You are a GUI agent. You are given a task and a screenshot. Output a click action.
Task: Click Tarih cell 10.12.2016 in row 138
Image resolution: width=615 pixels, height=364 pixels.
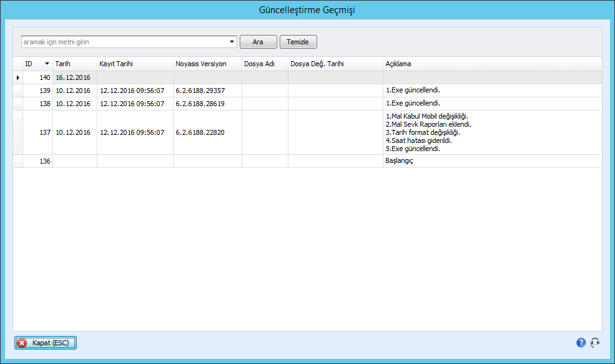point(75,104)
